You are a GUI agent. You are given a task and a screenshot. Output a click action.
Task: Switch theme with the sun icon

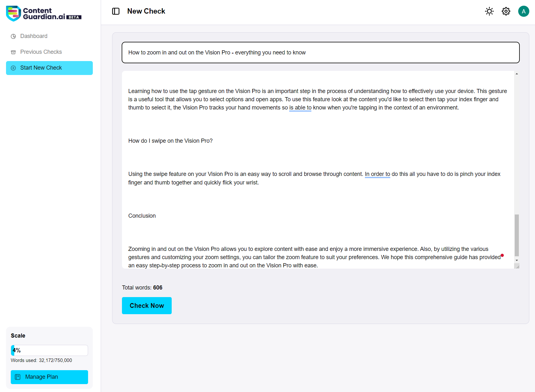489,11
